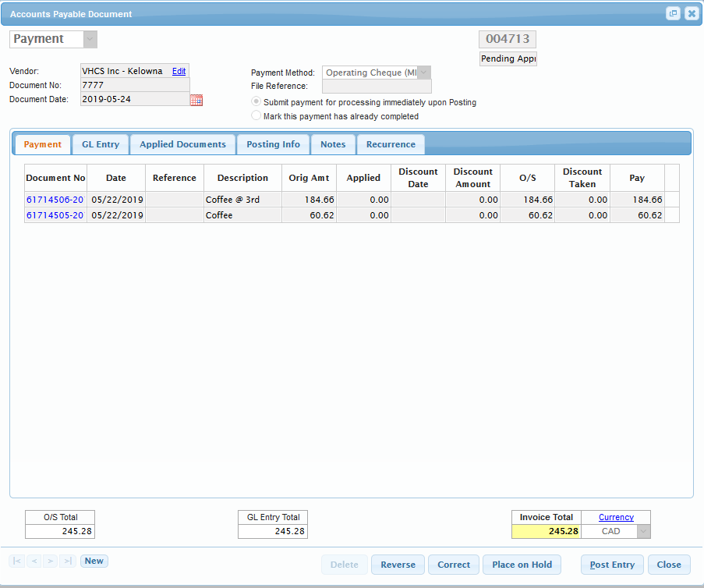The width and height of the screenshot is (704, 588).
Task: Open the Document Date calendar picker
Action: point(196,100)
